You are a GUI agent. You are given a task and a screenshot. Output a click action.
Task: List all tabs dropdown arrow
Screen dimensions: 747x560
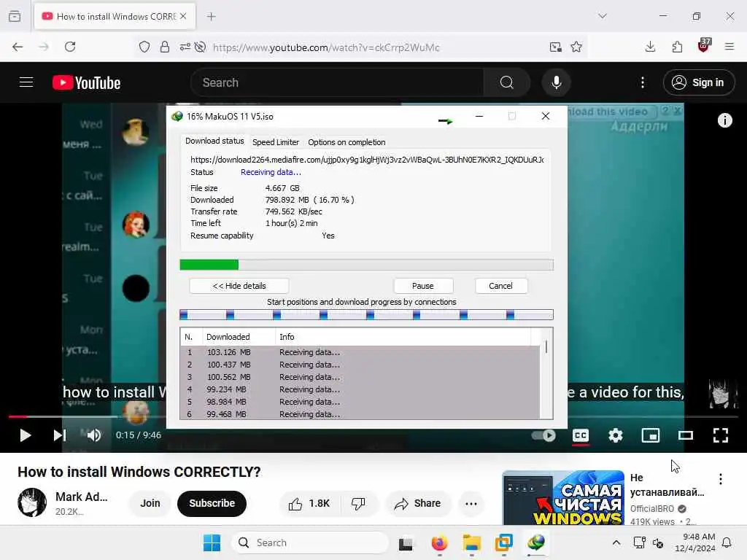coord(603,16)
